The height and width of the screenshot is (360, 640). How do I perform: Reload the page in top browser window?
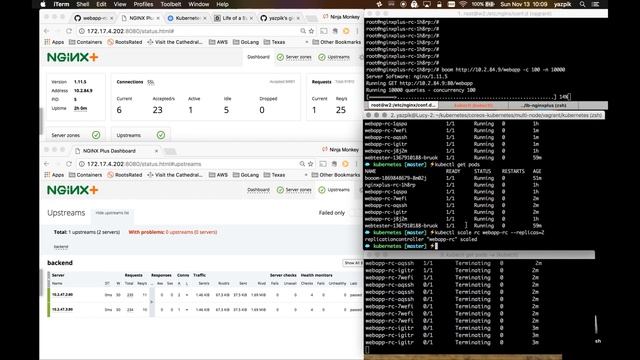69,31
